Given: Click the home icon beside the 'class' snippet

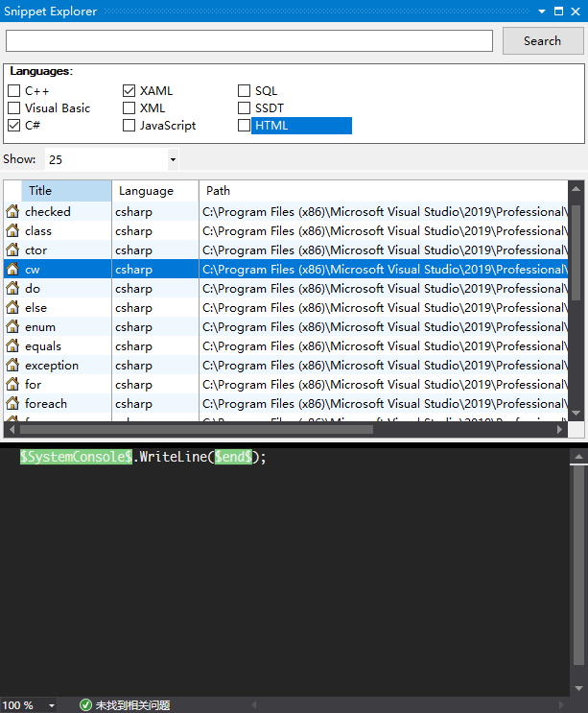Looking at the screenshot, I should pyautogui.click(x=12, y=230).
